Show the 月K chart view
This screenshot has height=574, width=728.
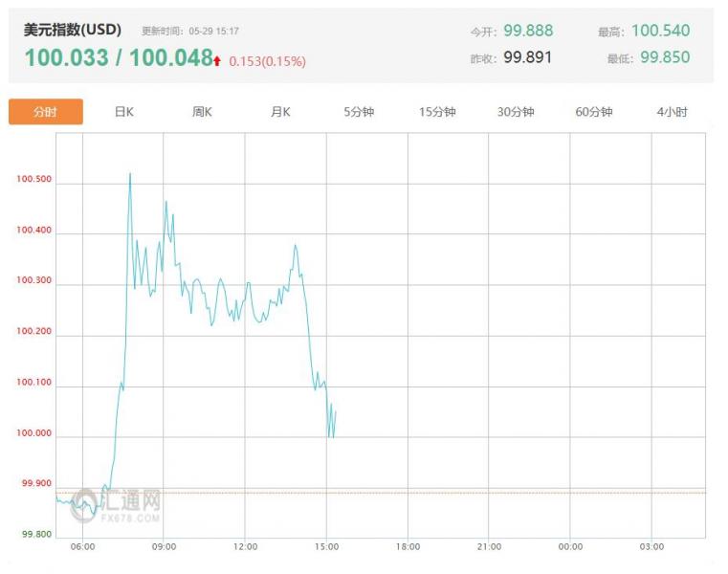pos(280,112)
